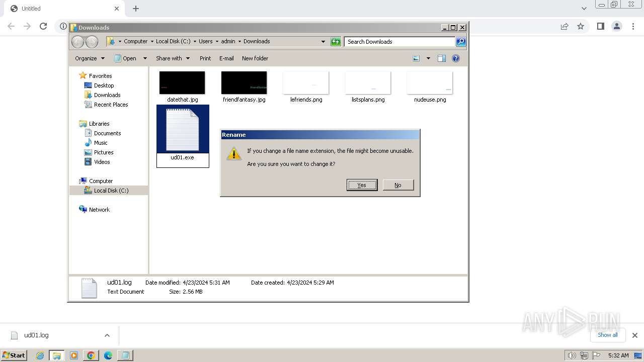
Task: Expand the Open dropdown arrow
Action: [145, 58]
